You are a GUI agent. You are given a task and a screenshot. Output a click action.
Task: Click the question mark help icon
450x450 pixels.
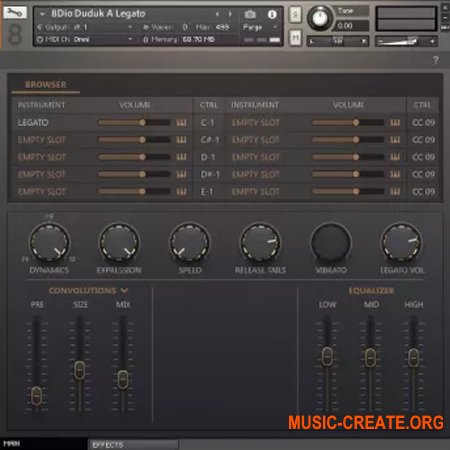coord(435,60)
